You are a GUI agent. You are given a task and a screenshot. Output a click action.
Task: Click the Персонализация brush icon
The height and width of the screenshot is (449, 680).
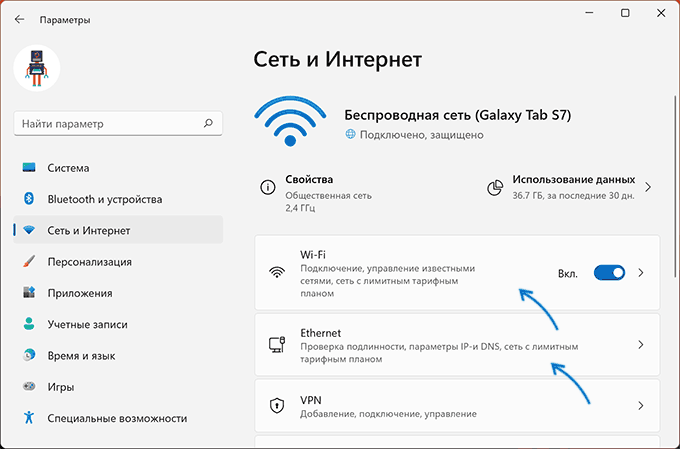pos(29,261)
